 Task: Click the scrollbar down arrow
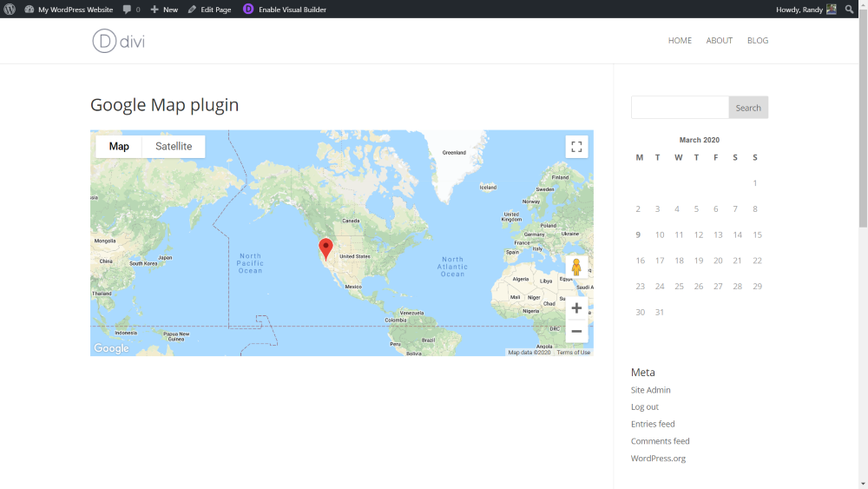pyautogui.click(x=863, y=484)
